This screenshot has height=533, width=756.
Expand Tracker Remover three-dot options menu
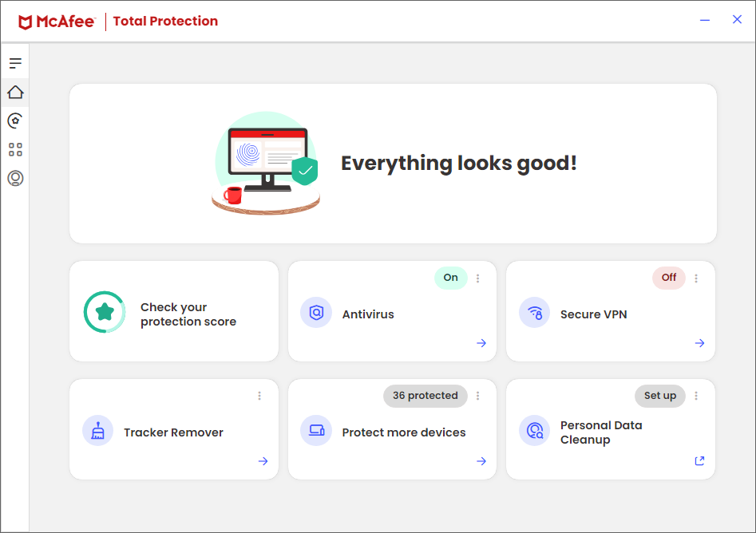point(259,396)
